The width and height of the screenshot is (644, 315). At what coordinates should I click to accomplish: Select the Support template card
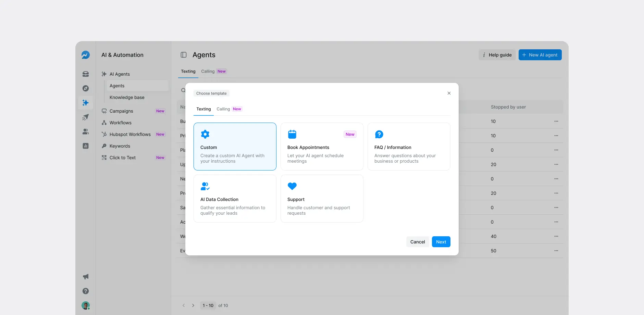click(x=322, y=199)
